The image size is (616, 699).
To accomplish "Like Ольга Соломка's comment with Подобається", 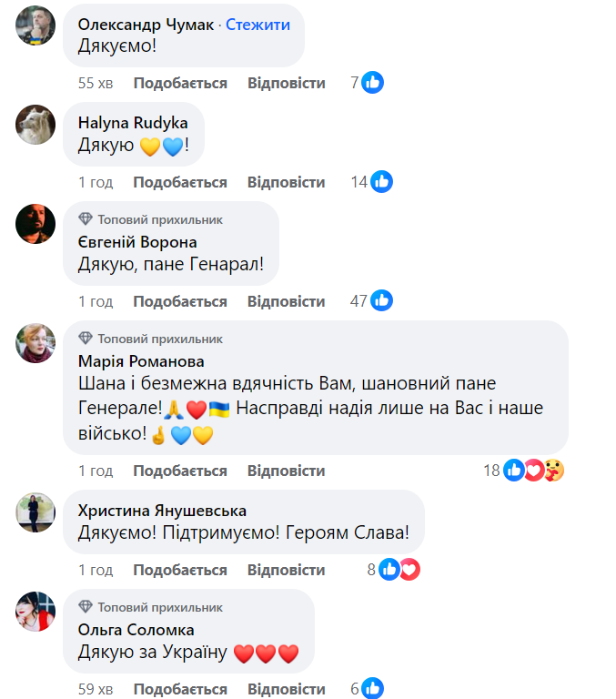I will 180,689.
